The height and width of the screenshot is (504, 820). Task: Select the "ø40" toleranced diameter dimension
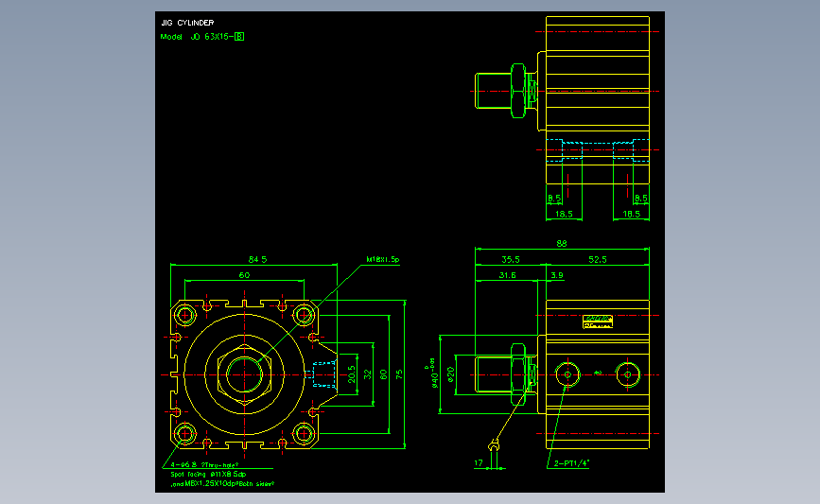(x=433, y=374)
